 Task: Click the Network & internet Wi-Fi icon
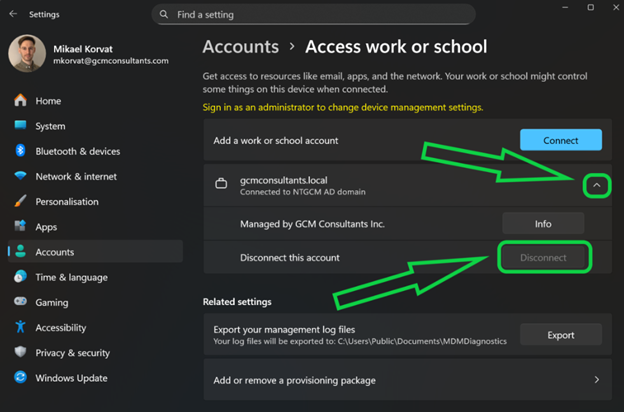pyautogui.click(x=20, y=176)
